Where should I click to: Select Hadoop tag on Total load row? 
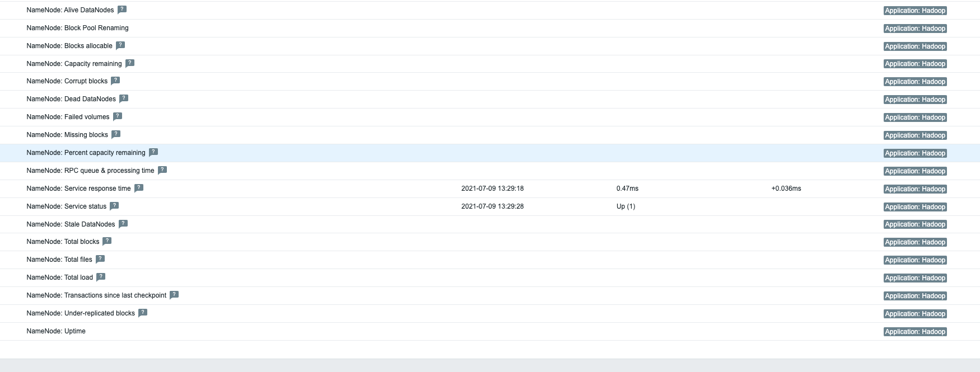pos(915,278)
